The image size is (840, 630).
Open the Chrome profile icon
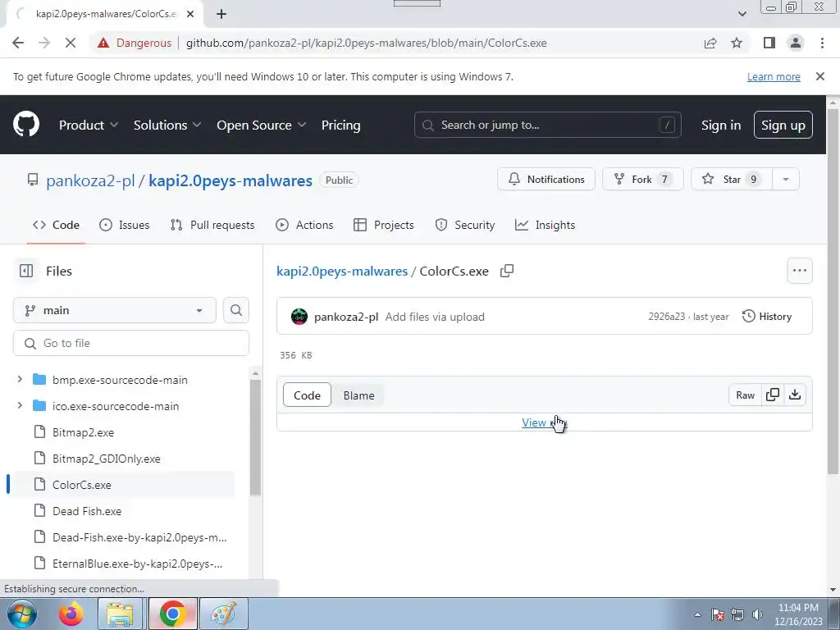point(796,43)
